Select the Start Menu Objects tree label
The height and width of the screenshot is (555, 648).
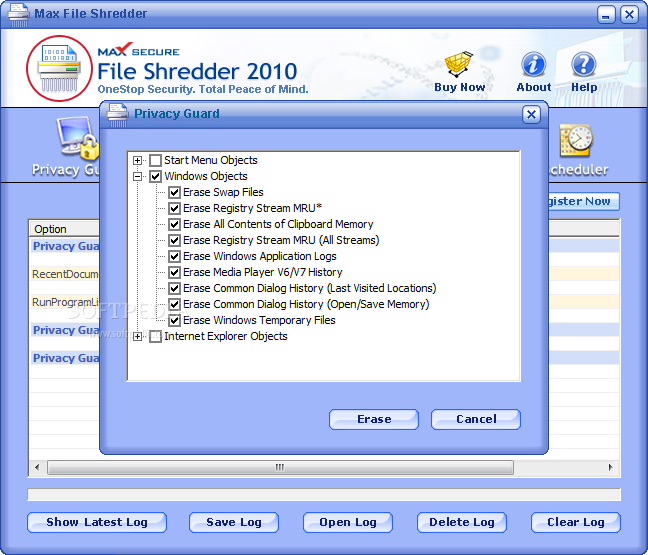tap(211, 160)
